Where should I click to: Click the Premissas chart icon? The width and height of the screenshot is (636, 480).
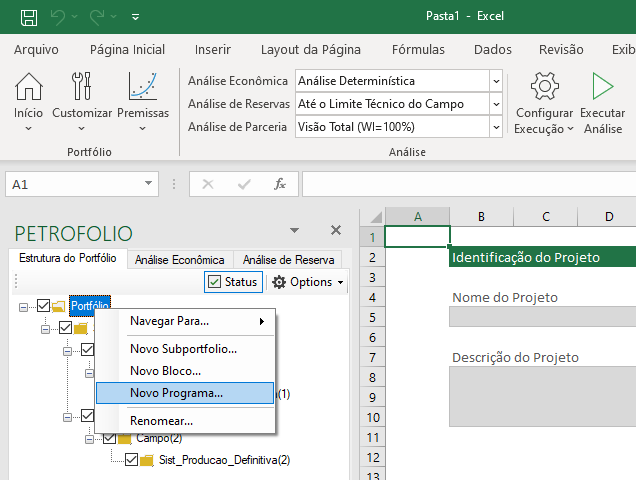(x=143, y=87)
